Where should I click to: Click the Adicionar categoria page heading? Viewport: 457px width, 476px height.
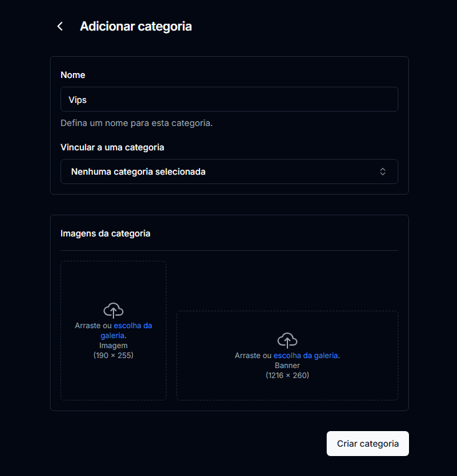[x=136, y=26]
